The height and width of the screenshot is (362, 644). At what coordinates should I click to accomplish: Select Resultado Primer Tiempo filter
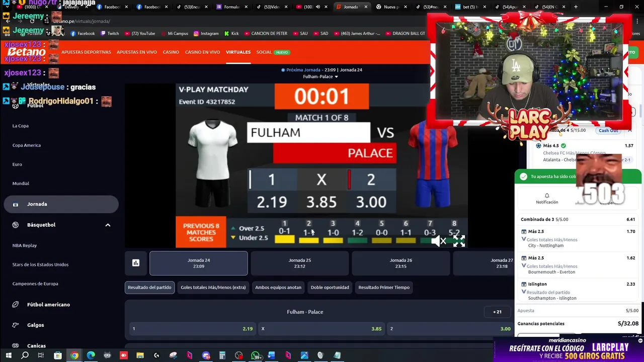click(384, 288)
